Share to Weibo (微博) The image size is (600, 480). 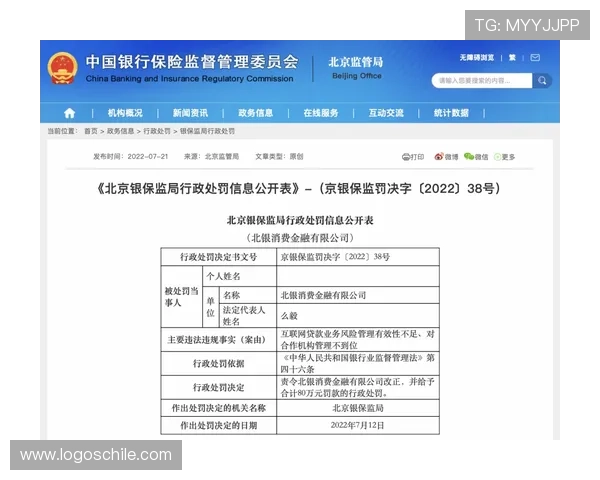(x=446, y=157)
